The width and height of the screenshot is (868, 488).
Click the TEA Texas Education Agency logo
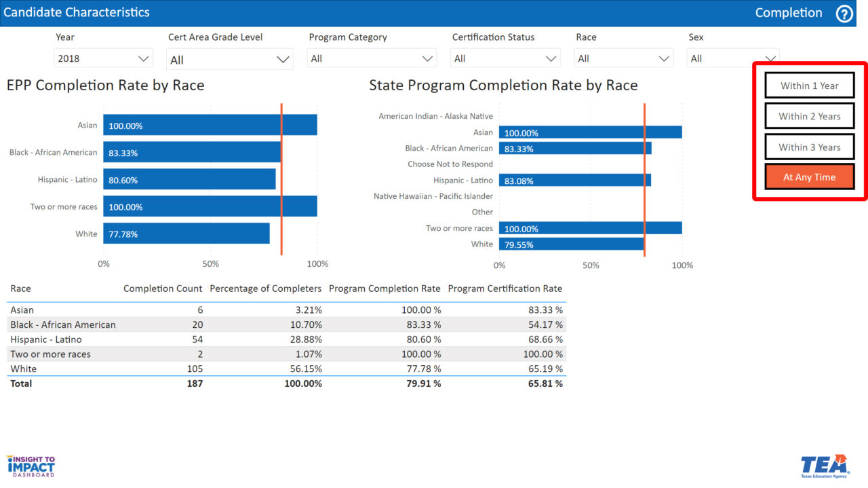tap(825, 466)
